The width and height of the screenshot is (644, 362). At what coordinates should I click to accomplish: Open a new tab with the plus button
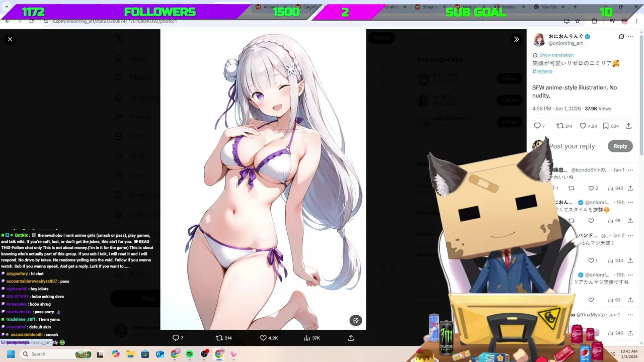[x=575, y=7]
